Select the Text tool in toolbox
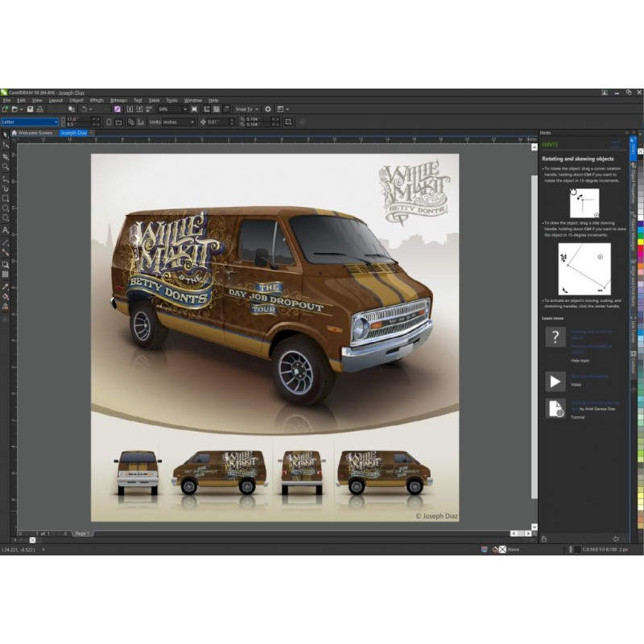 [6, 230]
